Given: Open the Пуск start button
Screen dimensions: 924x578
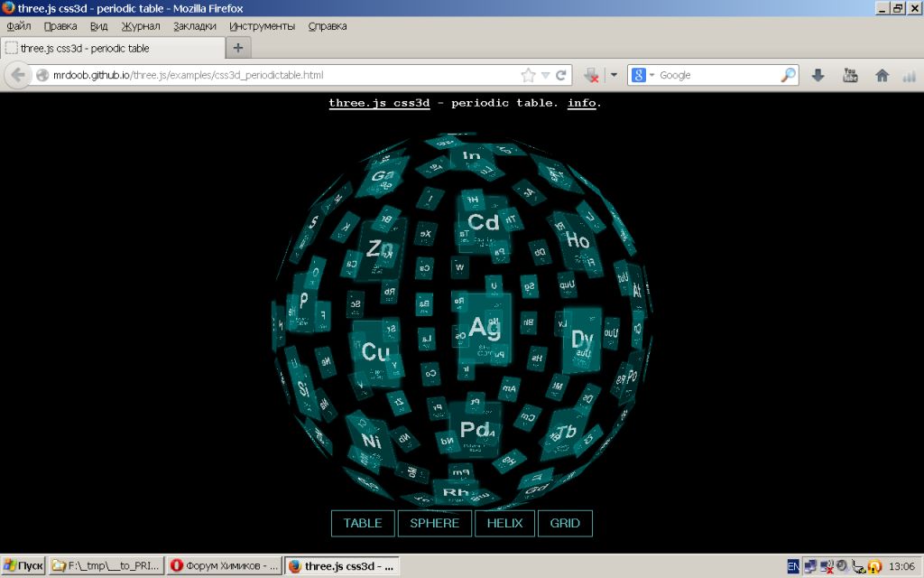Looking at the screenshot, I should point(23,566).
